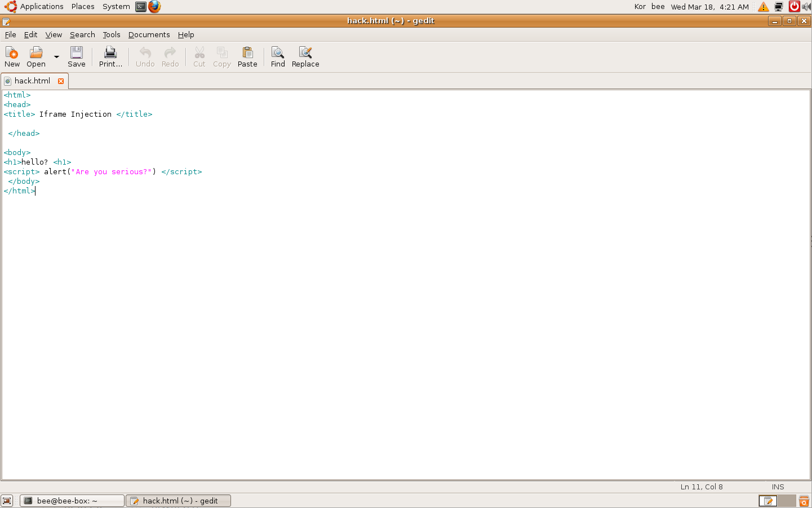Click the bee user name in panel
The width and height of the screenshot is (812, 508).
coord(658,7)
